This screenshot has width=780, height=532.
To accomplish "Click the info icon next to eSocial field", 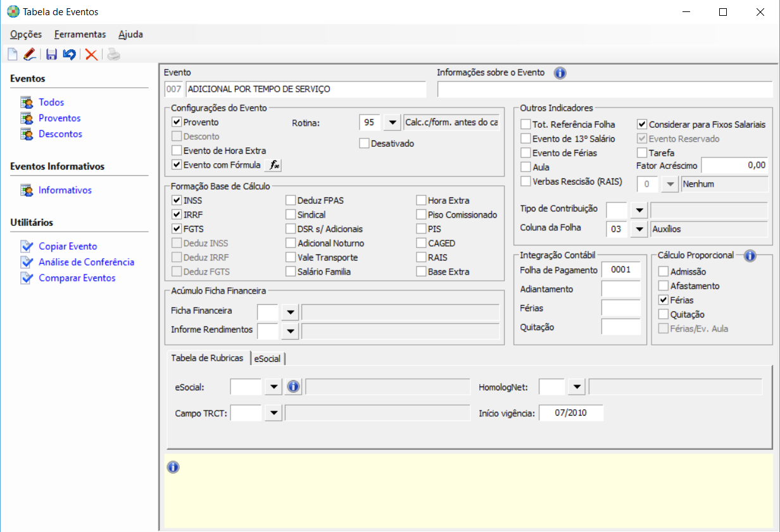I will pyautogui.click(x=292, y=387).
